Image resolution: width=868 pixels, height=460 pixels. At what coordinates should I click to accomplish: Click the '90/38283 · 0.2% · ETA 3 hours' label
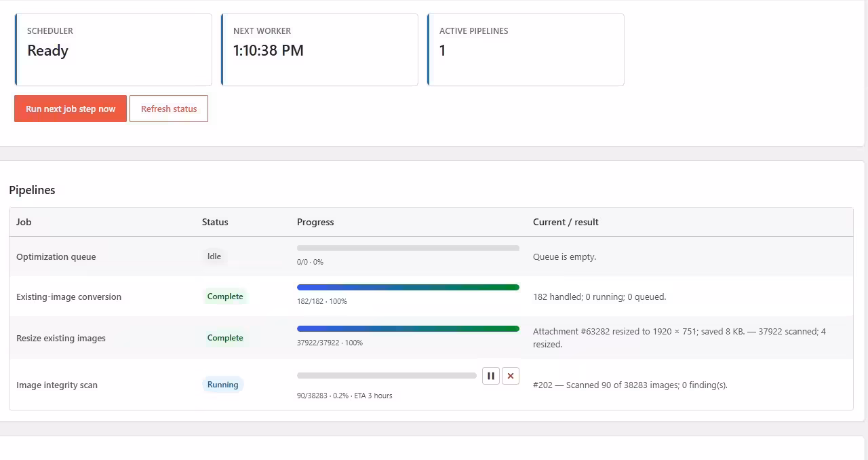pos(344,396)
